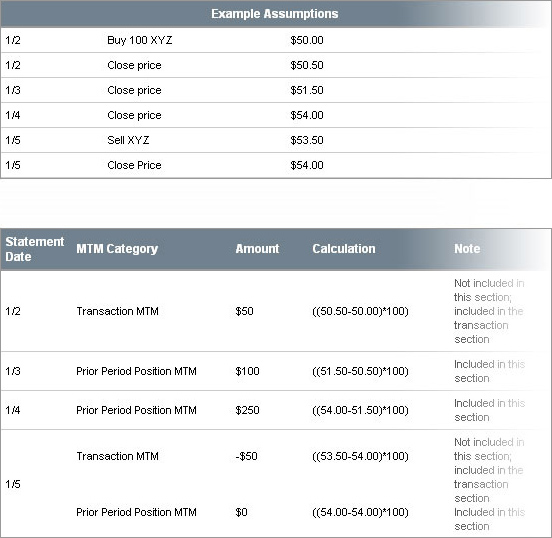
Task: Select the Calculation column header
Action: pyautogui.click(x=344, y=249)
